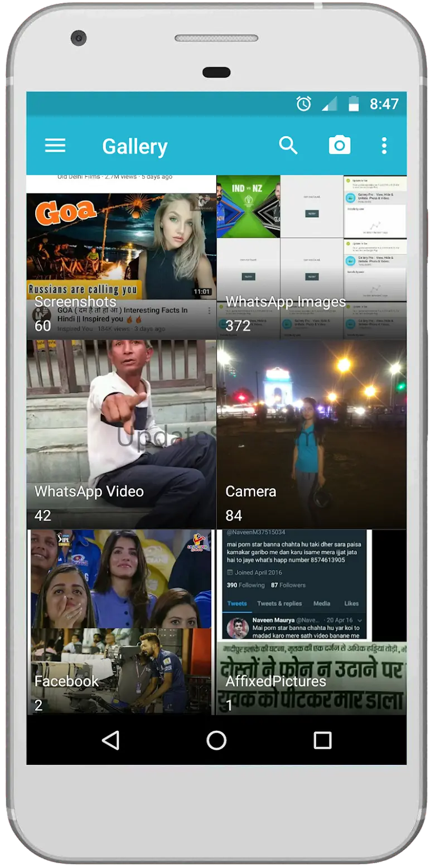Click the 8:47 clock text
The width and height of the screenshot is (435, 868).
click(384, 104)
